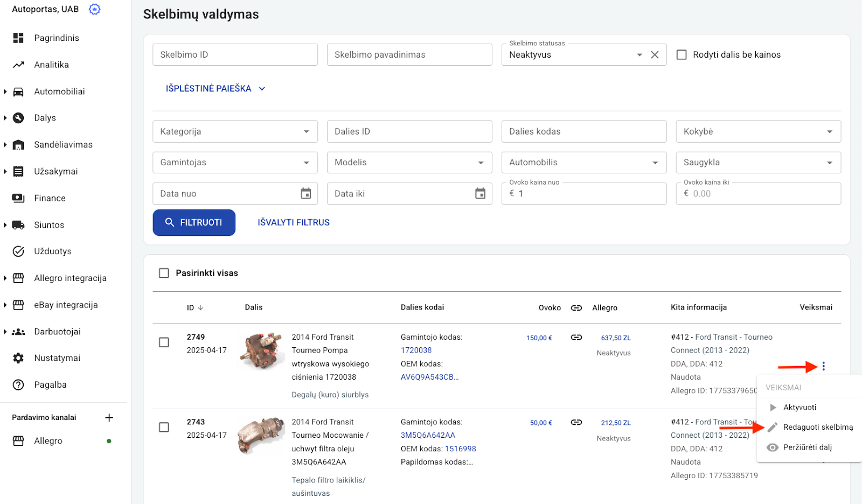This screenshot has height=504, width=862.
Task: Expand the Saugykla dropdown
Action: (758, 163)
